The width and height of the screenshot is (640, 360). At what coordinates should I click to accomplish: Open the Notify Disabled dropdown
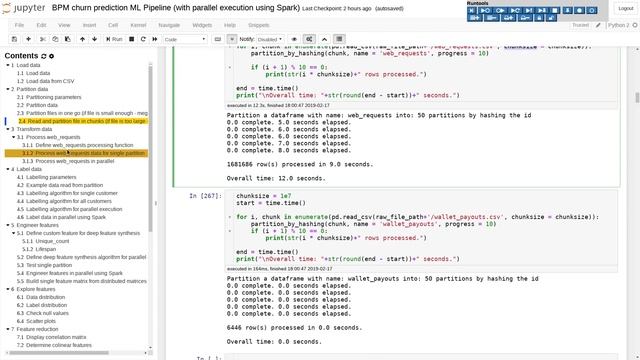point(270,39)
